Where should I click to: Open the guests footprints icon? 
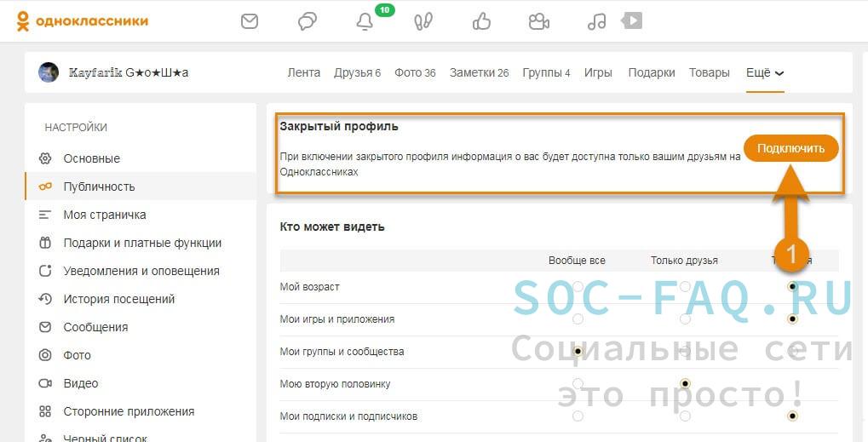[x=423, y=21]
